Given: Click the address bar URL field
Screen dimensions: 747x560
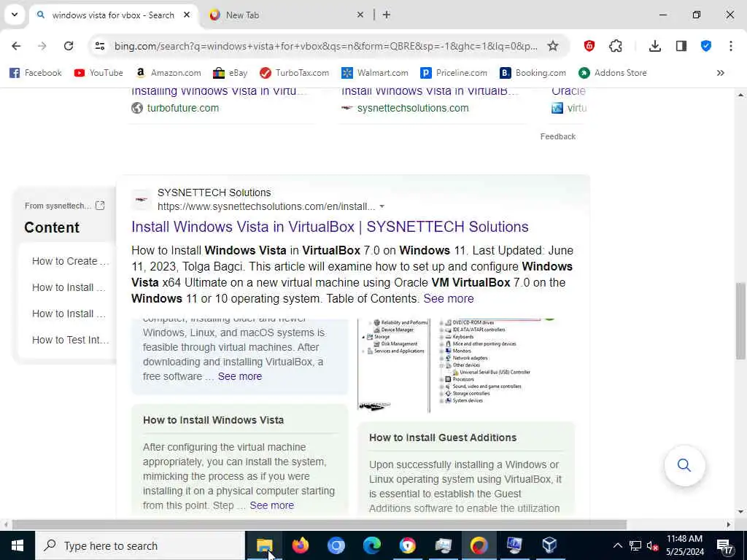Looking at the screenshot, I should [x=326, y=46].
